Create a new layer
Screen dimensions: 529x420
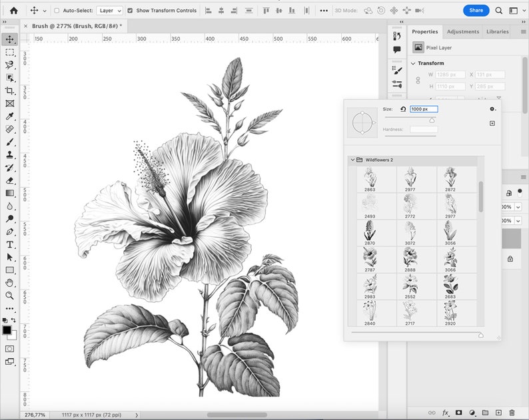[498, 413]
